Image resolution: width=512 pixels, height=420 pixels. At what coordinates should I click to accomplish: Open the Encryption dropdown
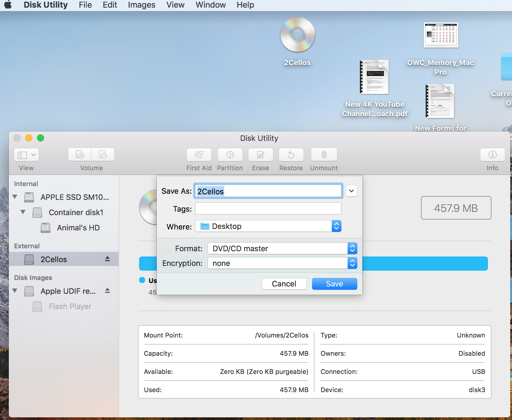(x=282, y=263)
